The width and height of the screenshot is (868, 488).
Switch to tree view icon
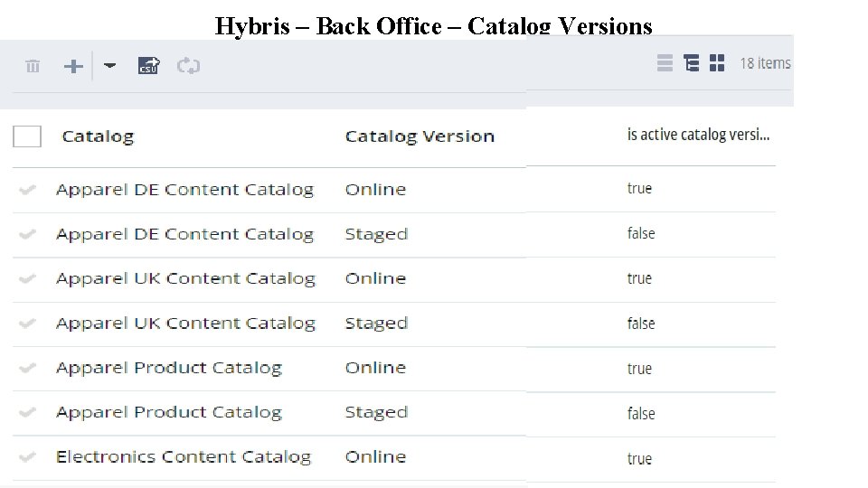pyautogui.click(x=691, y=63)
